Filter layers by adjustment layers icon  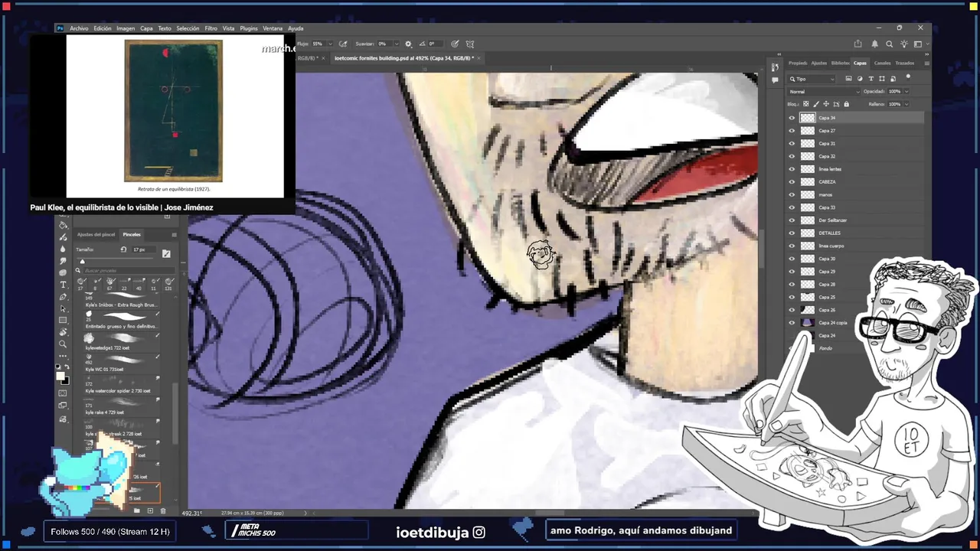click(860, 79)
